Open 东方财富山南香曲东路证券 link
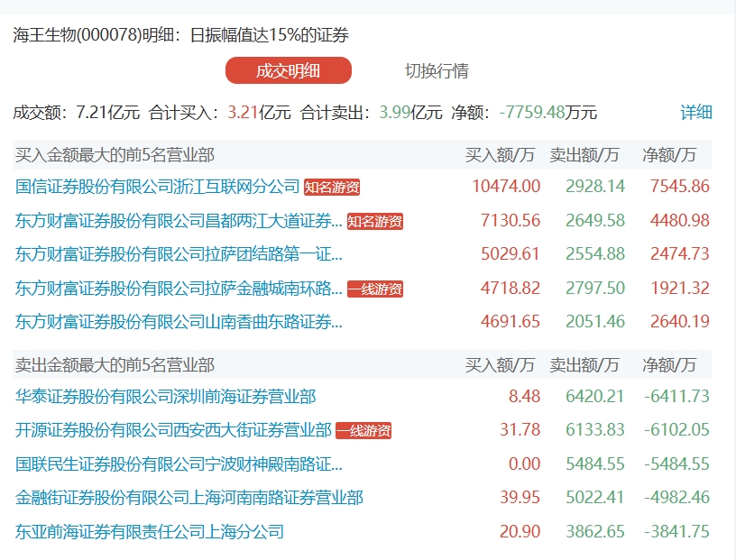 pyautogui.click(x=179, y=322)
